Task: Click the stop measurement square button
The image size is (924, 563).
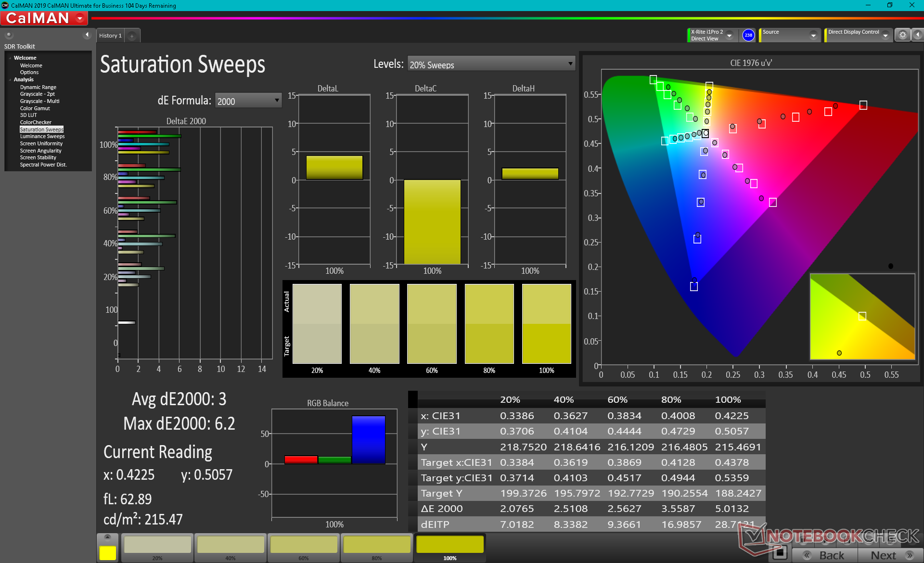Action: 780,552
